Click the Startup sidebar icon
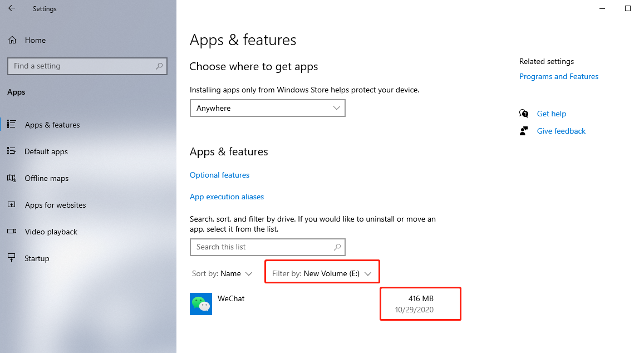 12,258
